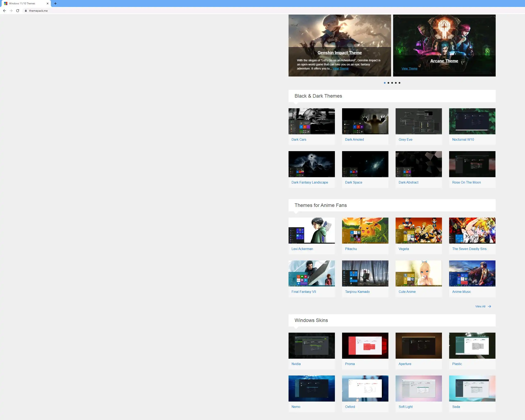Switch to the Windows 11/10 Themes tab
The image size is (525, 420).
click(22, 3)
